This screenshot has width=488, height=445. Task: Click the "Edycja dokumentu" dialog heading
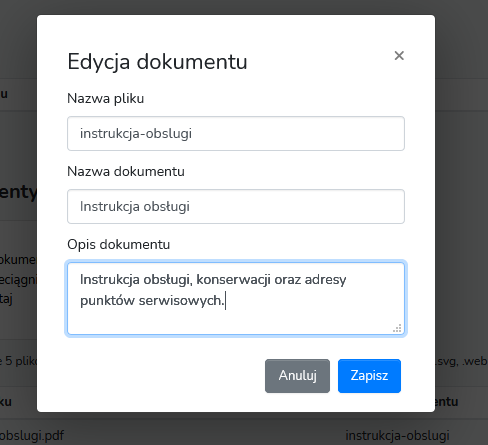157,62
